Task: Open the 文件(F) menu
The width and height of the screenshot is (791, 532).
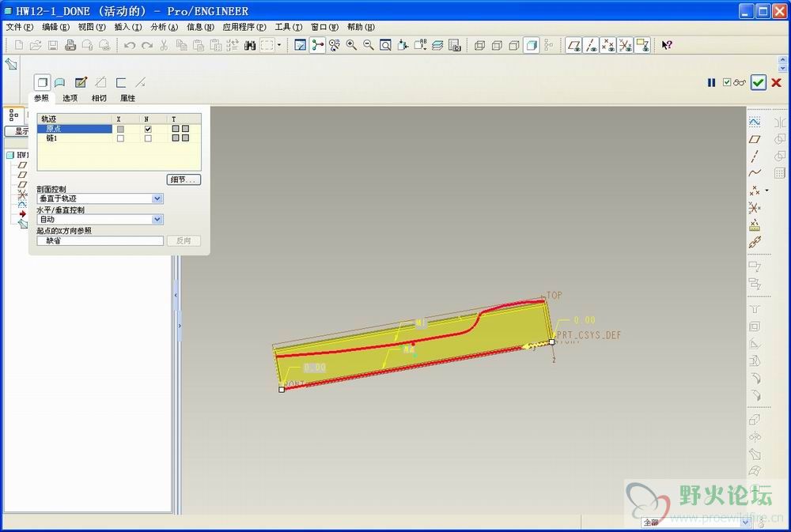Action: pyautogui.click(x=20, y=27)
